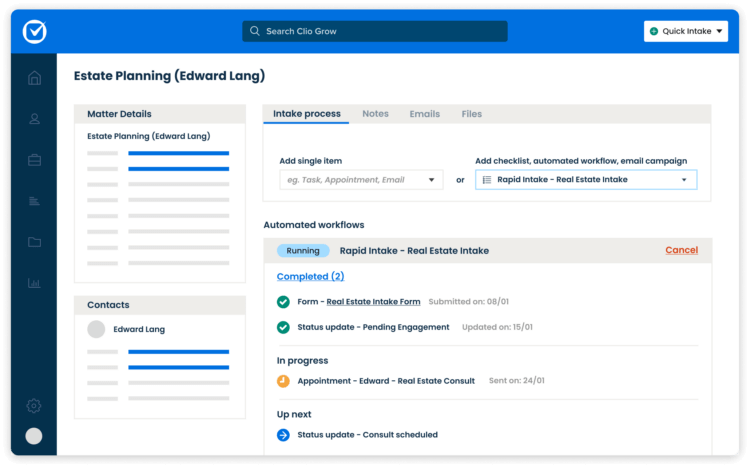Click the Submitted on: 08/01 date
This screenshot has height=468, width=750.
469,302
